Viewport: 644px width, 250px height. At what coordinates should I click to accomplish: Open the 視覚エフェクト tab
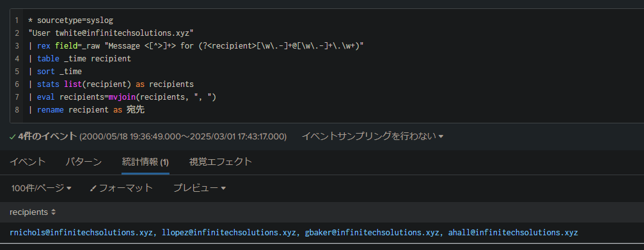click(x=221, y=162)
